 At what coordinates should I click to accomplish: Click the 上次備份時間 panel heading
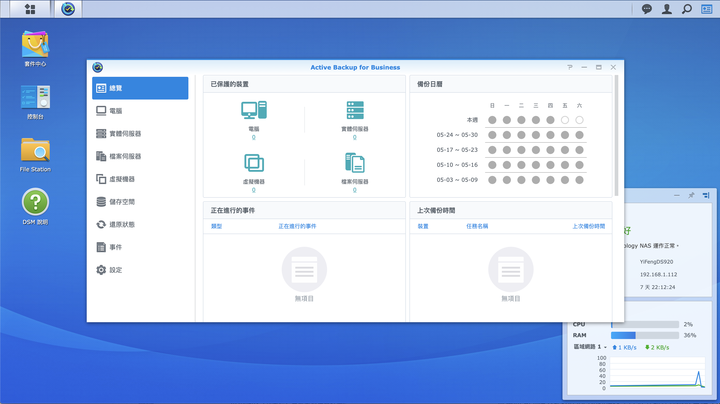(x=436, y=210)
